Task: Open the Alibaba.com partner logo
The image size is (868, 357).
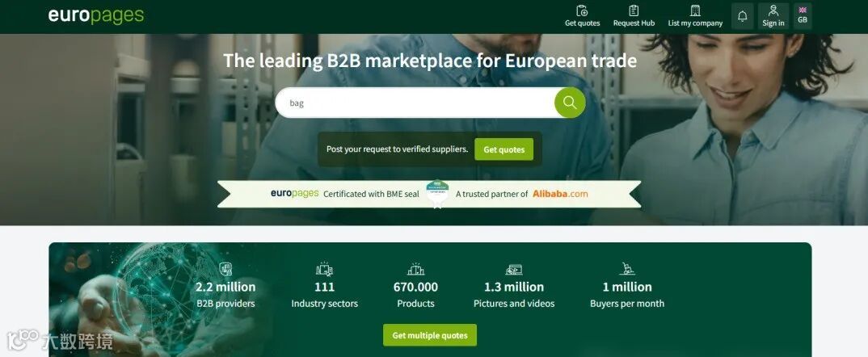Action: pos(560,194)
